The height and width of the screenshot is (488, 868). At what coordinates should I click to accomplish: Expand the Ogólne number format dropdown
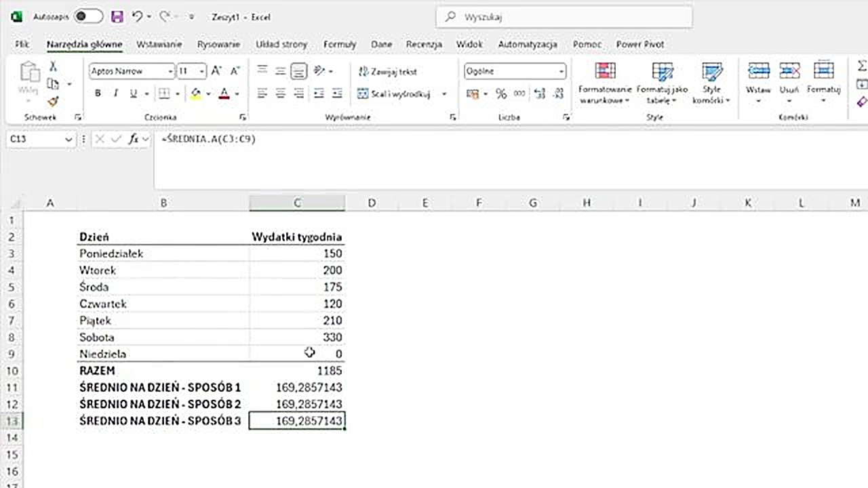click(561, 71)
